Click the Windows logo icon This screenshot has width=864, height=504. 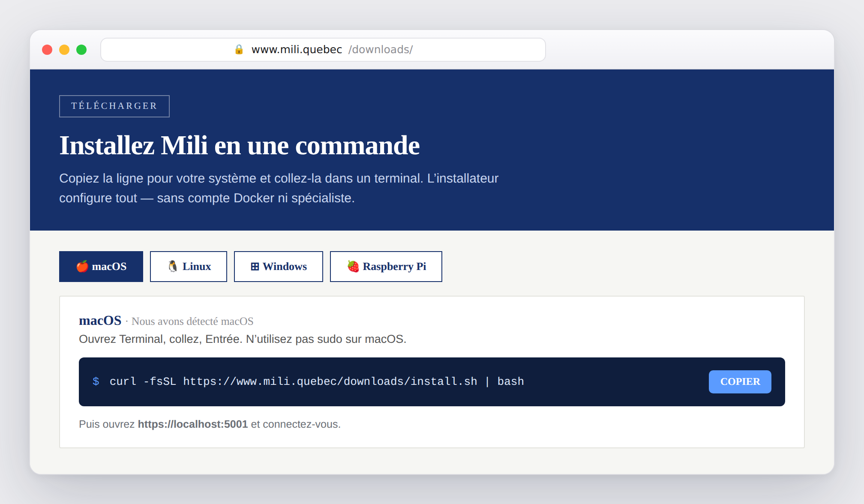(255, 267)
